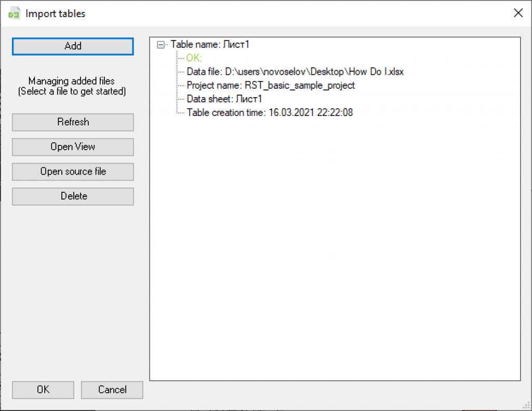
Task: Click the Import tables window icon
Action: coord(14,14)
